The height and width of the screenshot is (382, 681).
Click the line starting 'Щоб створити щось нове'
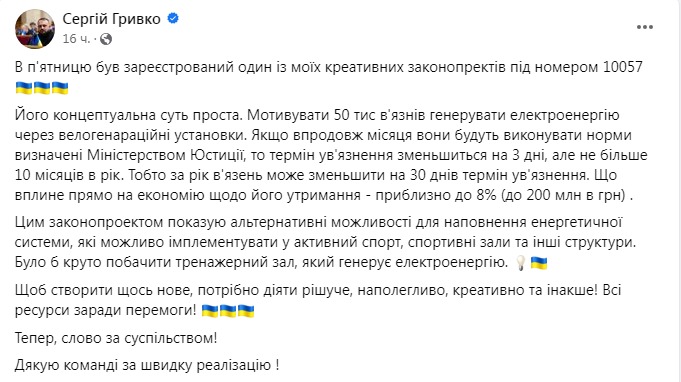(318, 290)
